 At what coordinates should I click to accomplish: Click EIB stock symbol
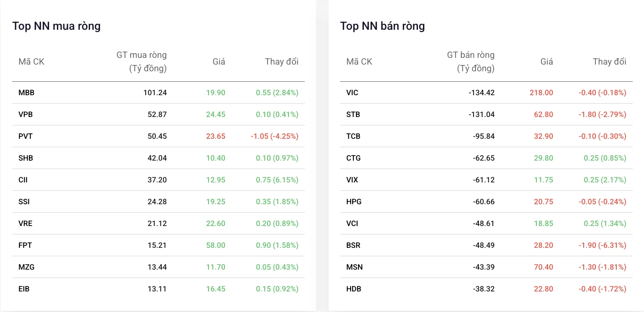[24, 289]
